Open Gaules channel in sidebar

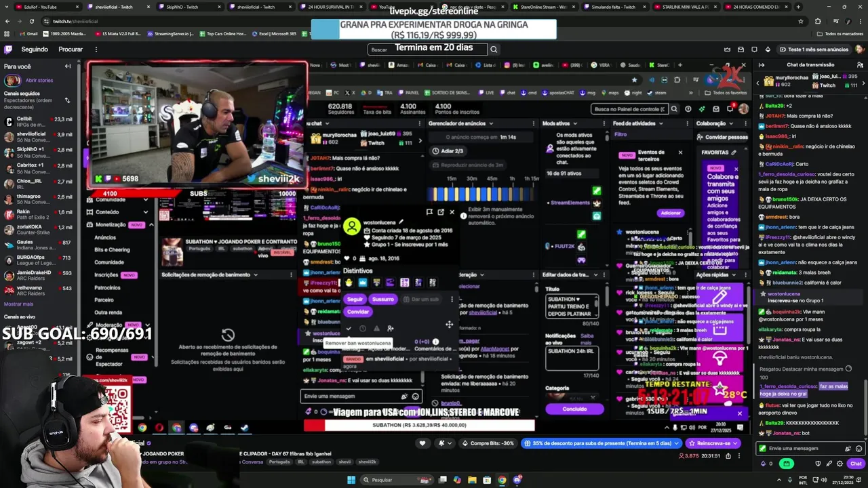(x=37, y=245)
